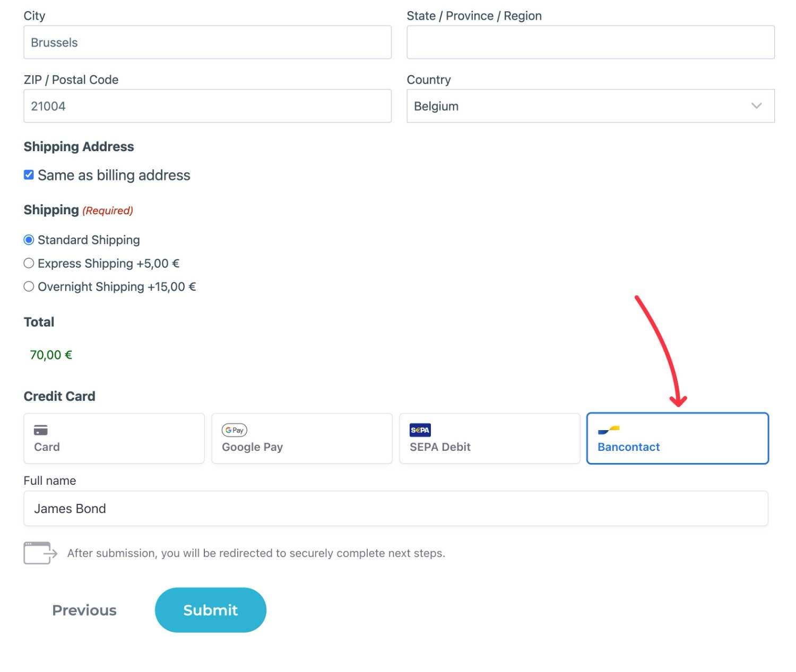The width and height of the screenshot is (796, 672).
Task: Click the Total heading label
Action: click(x=39, y=322)
